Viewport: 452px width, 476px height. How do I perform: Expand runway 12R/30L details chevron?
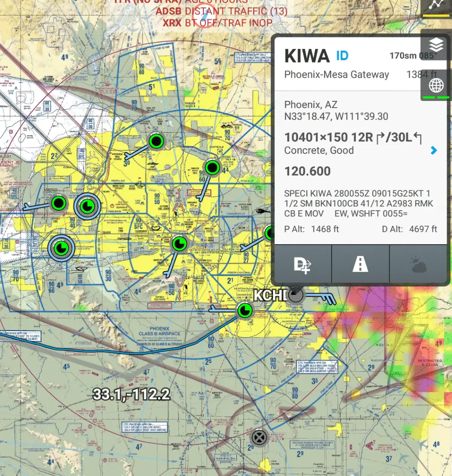pyautogui.click(x=433, y=150)
